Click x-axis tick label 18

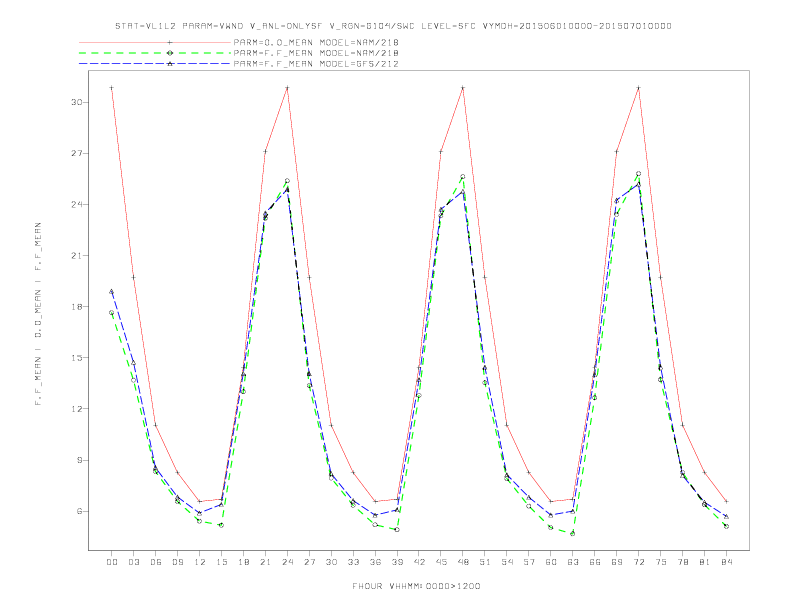click(243, 562)
